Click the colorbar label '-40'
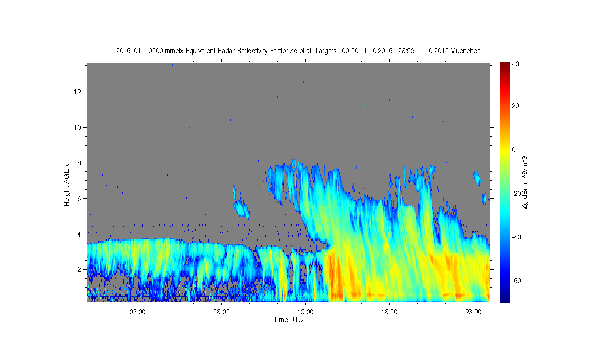This screenshot has width=607, height=364. [516, 237]
